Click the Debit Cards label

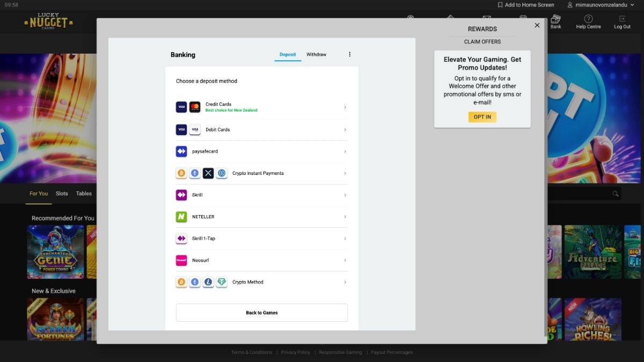[218, 130]
